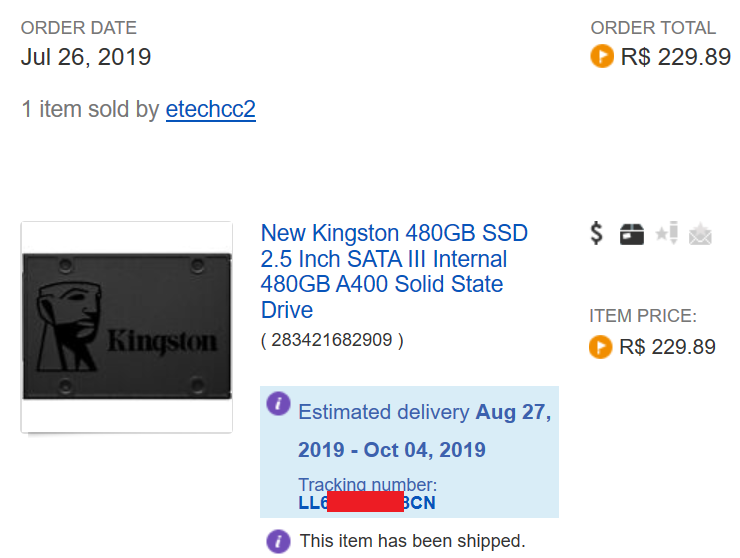The image size is (740, 558).
Task: Click the item number 283421682909
Action: click(332, 340)
